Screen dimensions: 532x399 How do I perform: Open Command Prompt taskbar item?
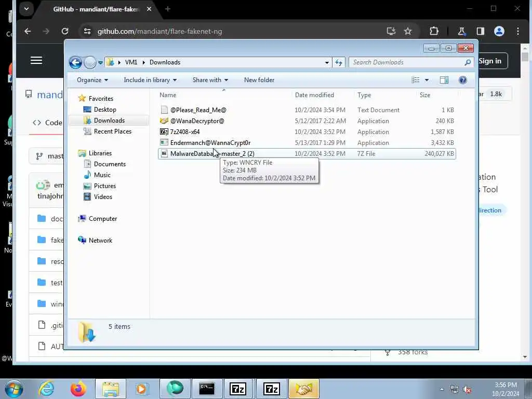(207, 389)
